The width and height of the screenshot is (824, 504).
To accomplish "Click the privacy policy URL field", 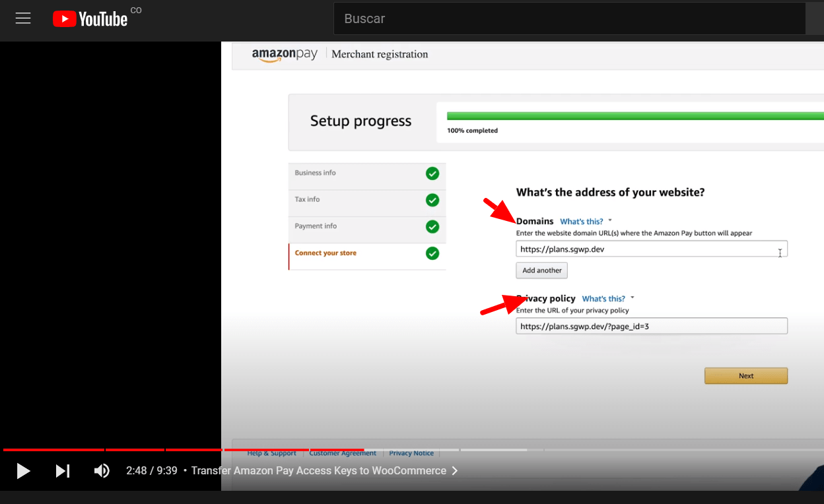I will click(652, 326).
